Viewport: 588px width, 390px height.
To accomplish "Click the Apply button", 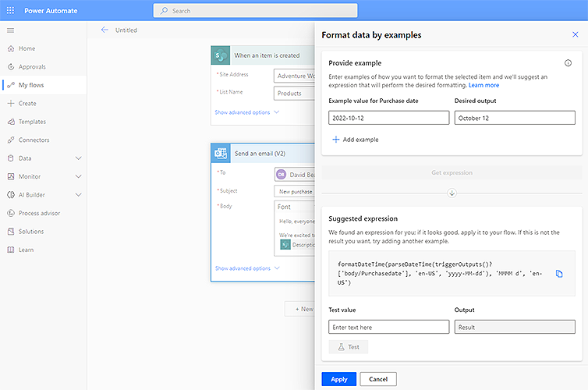I will coord(339,379).
